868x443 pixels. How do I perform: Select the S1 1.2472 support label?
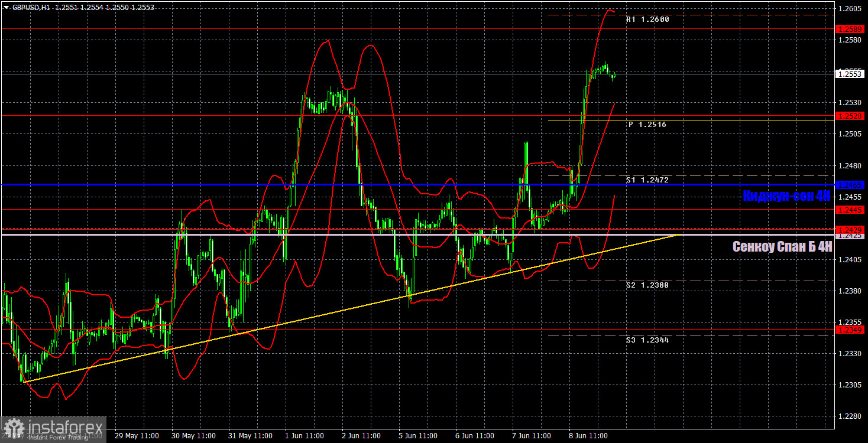(647, 180)
